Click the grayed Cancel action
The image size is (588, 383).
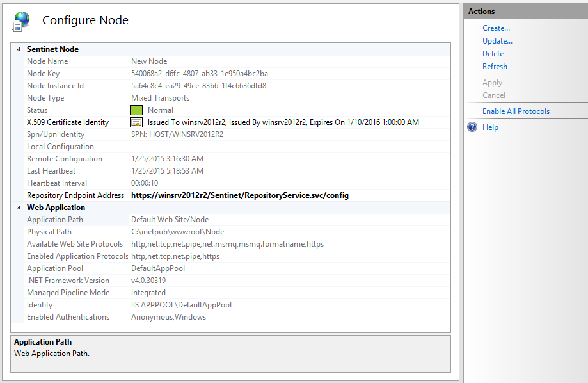coord(493,95)
